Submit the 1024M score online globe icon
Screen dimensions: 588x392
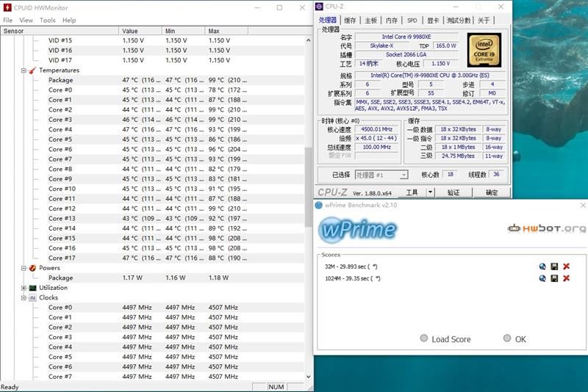click(542, 278)
